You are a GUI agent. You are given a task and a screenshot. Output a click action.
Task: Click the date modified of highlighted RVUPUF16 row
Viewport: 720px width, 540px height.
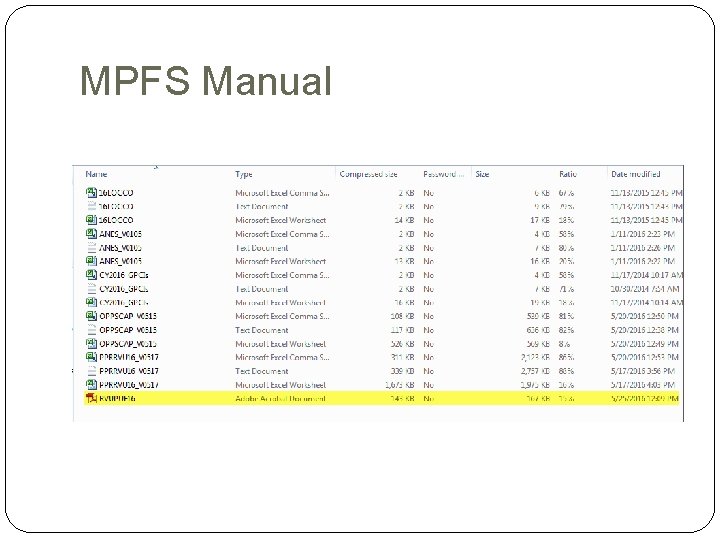645,399
